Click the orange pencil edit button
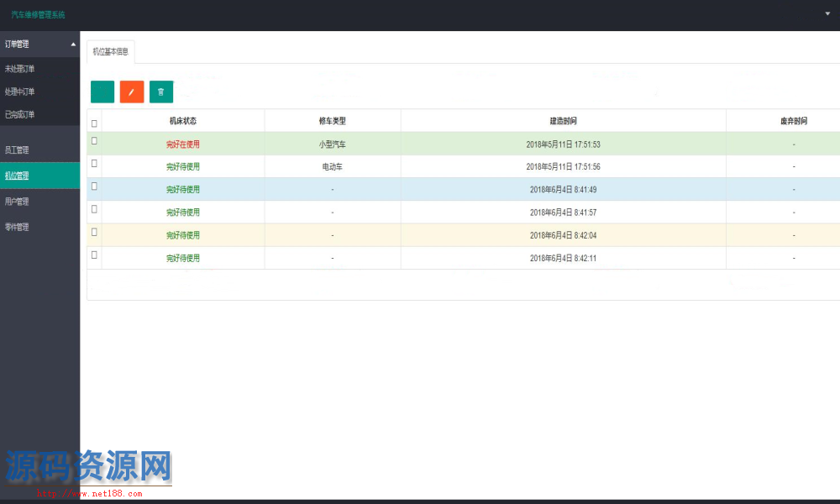The height and width of the screenshot is (504, 840). [x=132, y=92]
